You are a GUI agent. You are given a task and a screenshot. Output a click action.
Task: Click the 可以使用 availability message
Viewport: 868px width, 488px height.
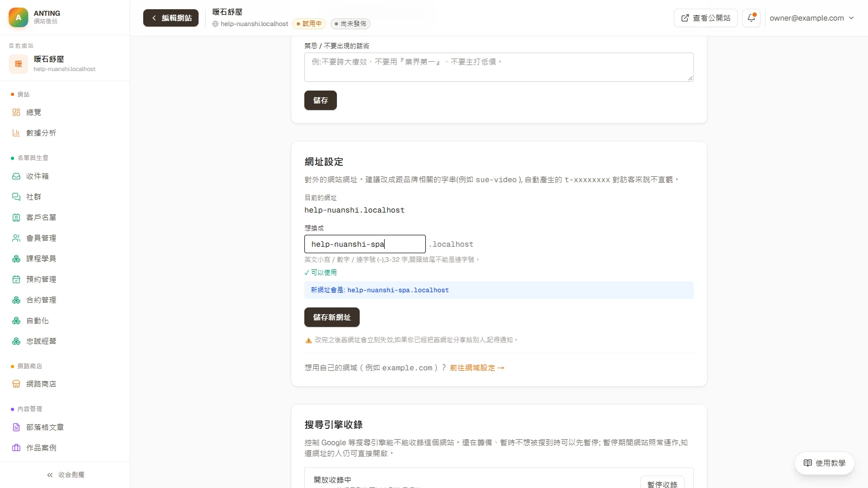pyautogui.click(x=321, y=273)
